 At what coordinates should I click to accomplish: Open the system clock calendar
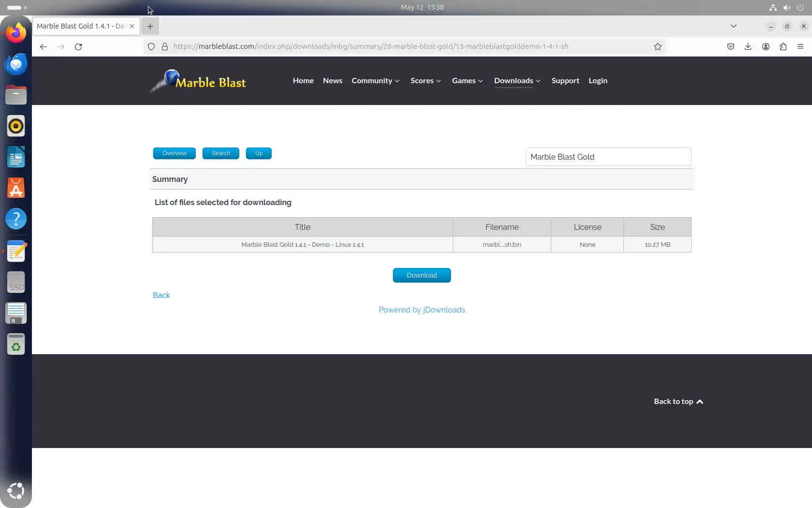click(422, 7)
